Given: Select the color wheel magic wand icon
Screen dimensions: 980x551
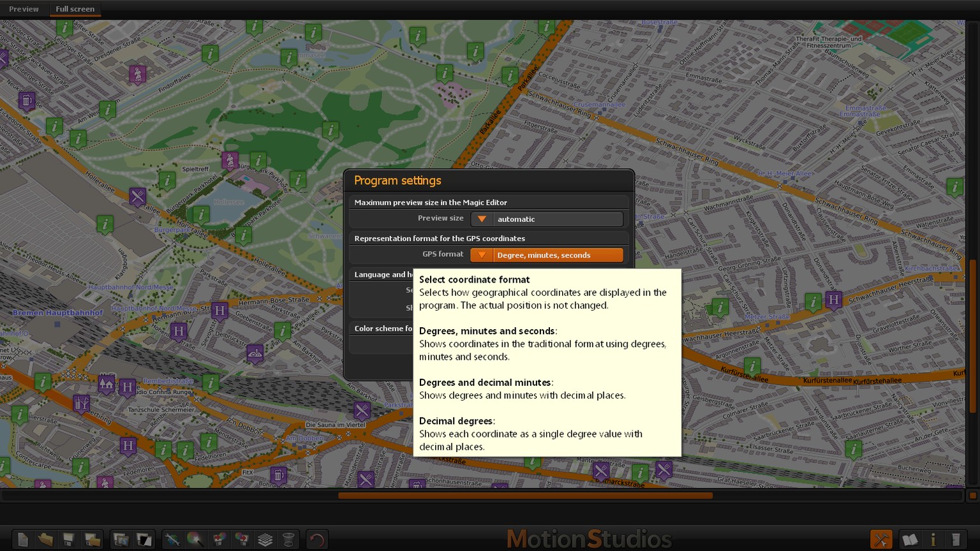Looking at the screenshot, I should [x=195, y=540].
